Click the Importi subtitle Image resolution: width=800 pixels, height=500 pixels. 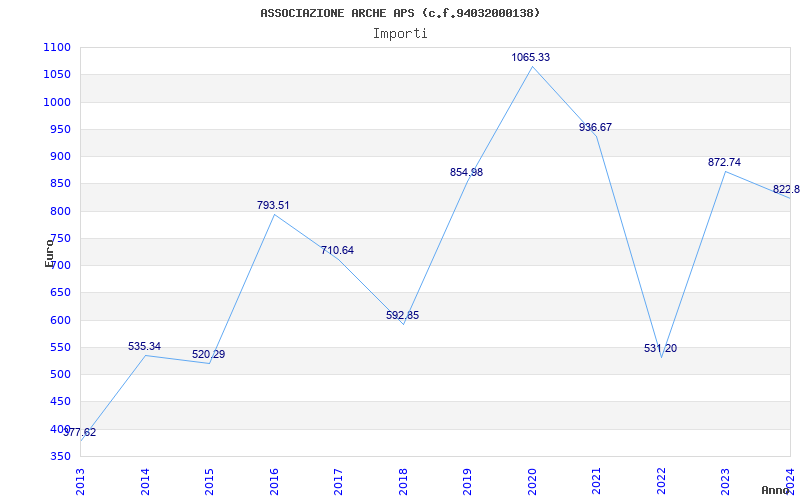(x=400, y=34)
